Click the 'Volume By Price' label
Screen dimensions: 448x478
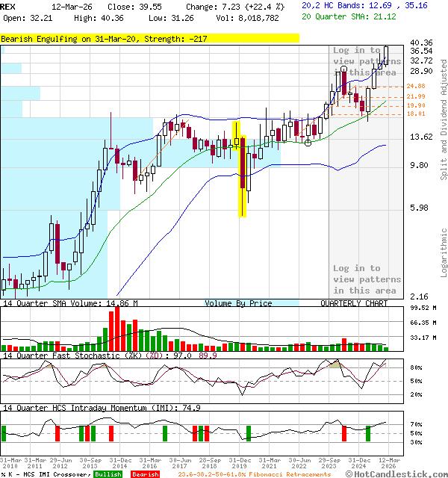click(x=240, y=303)
